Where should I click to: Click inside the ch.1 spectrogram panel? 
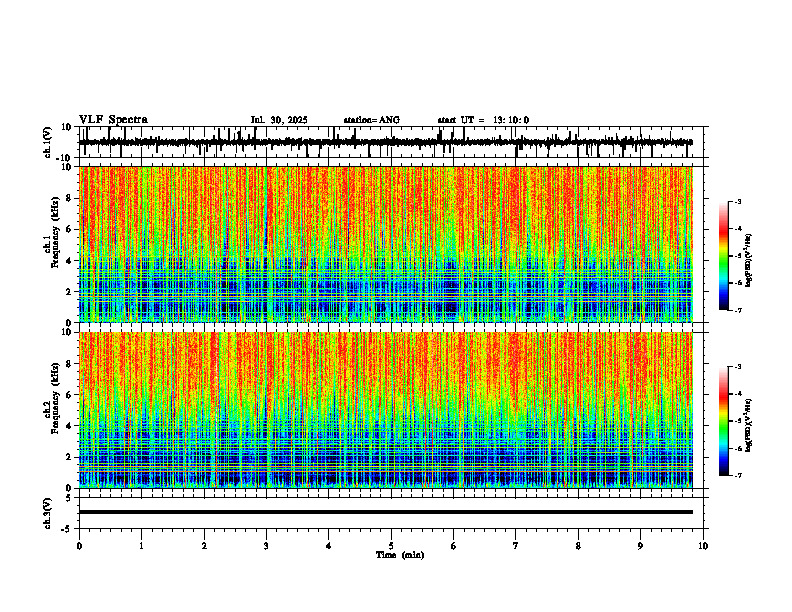(386, 244)
